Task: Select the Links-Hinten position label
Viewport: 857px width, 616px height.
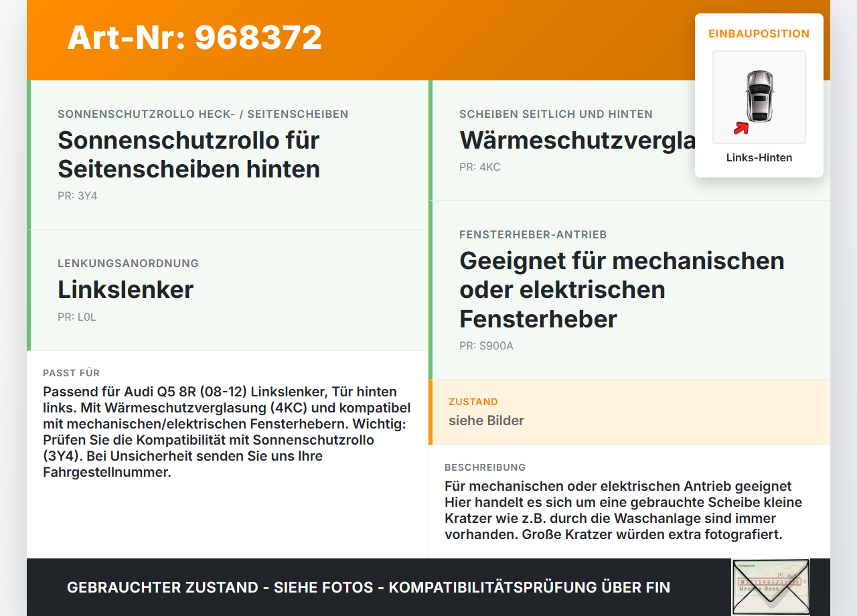Action: click(759, 157)
